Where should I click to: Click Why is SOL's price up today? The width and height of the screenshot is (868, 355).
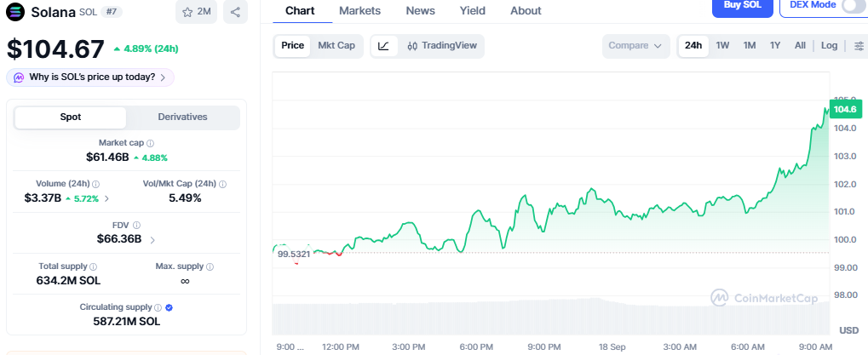coord(90,77)
